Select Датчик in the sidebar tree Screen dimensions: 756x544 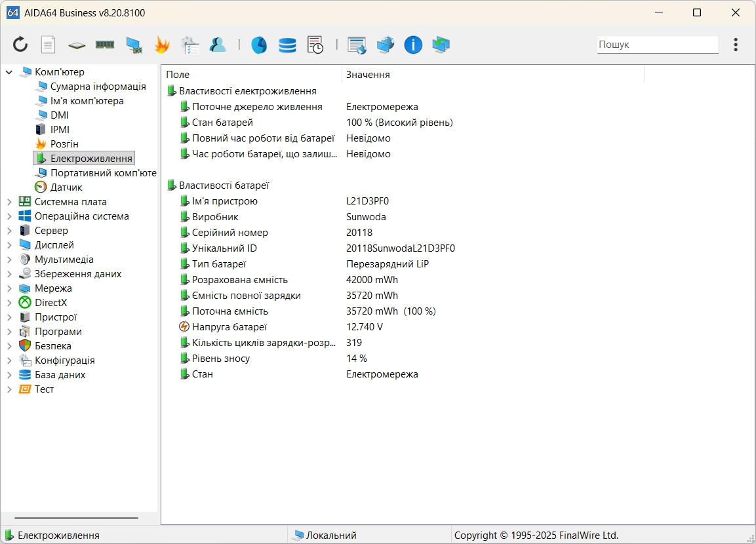point(66,187)
